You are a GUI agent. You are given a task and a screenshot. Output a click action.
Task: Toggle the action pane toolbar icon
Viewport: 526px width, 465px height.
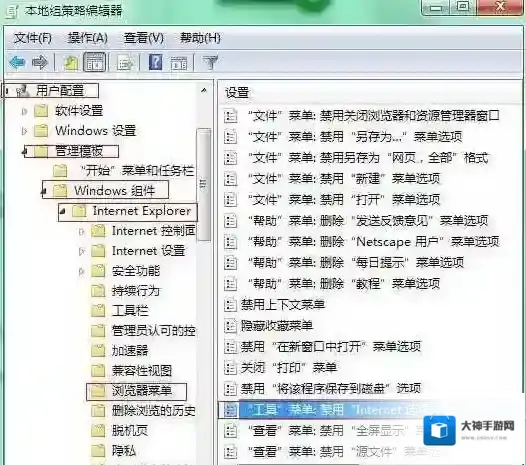[x=179, y=63]
